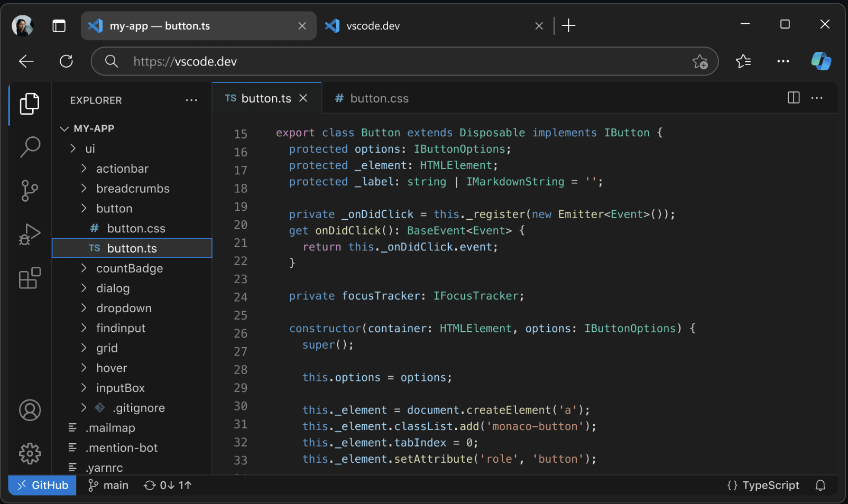The height and width of the screenshot is (504, 848).
Task: Open button.css in the explorer tree
Action: [x=132, y=228]
